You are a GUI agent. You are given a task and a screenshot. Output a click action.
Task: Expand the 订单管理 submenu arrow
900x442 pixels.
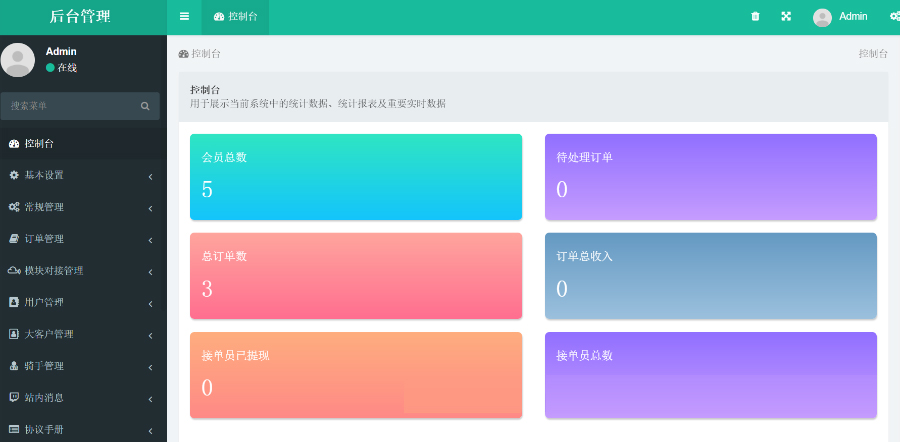pyautogui.click(x=150, y=240)
